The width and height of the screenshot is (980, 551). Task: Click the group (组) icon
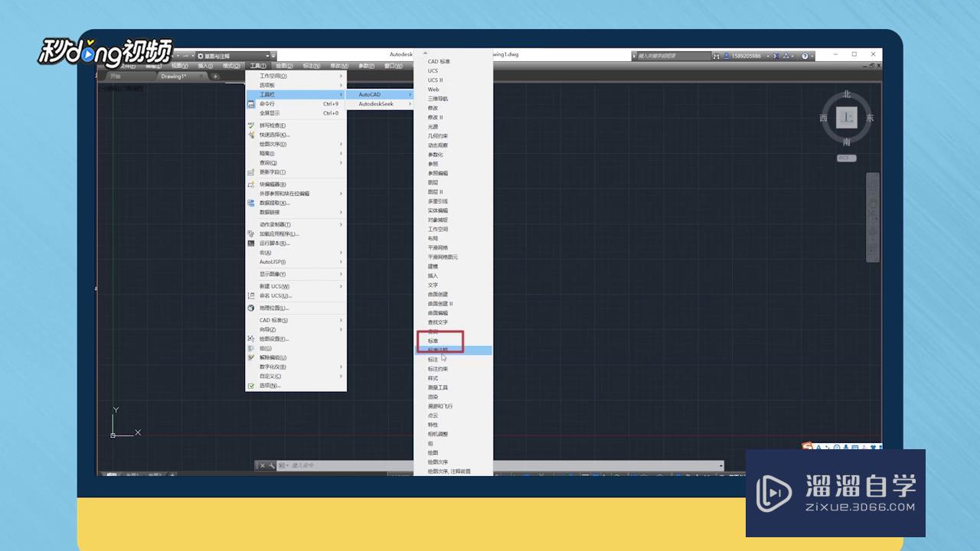point(251,348)
